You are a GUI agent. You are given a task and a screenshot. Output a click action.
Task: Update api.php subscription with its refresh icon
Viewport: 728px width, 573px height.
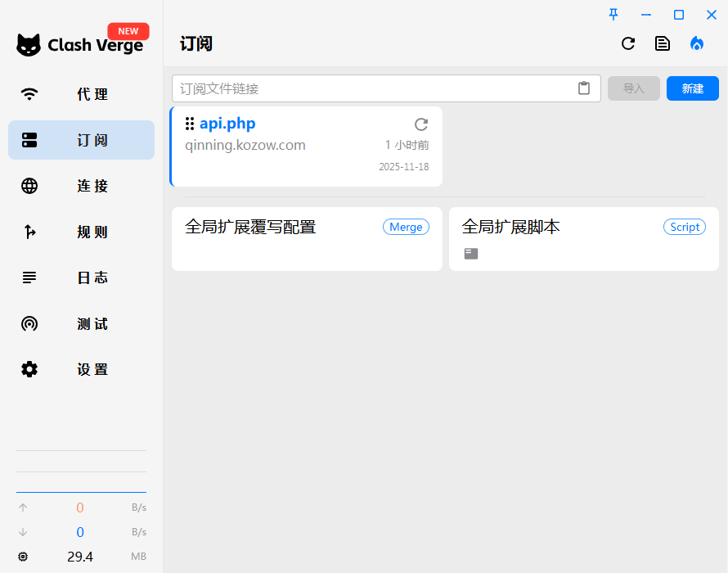pos(420,124)
